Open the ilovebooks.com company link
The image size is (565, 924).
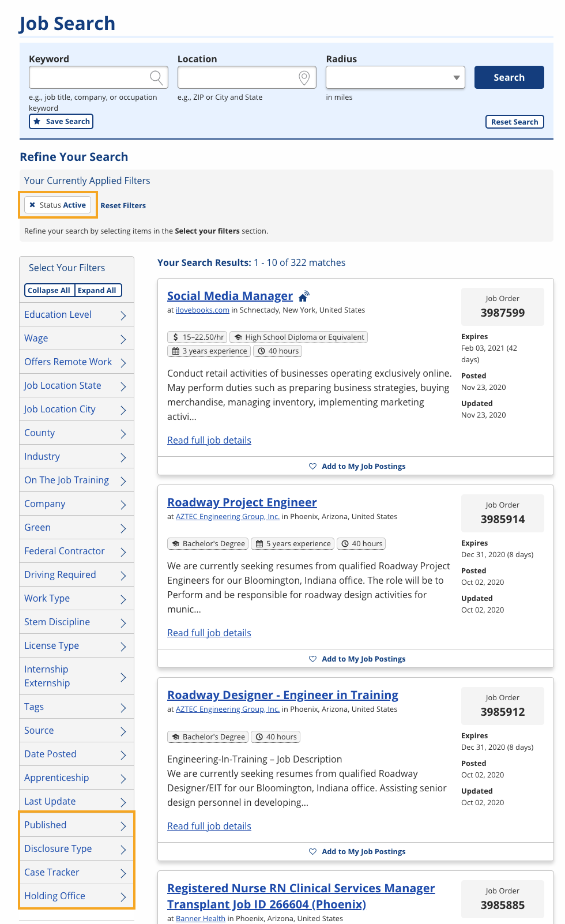point(202,310)
